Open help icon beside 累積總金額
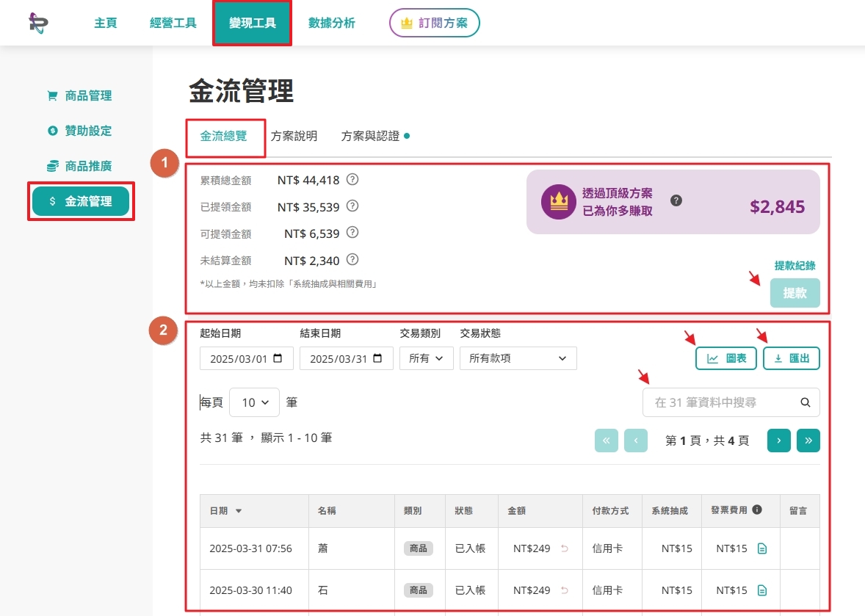The width and height of the screenshot is (865, 616). (x=352, y=179)
